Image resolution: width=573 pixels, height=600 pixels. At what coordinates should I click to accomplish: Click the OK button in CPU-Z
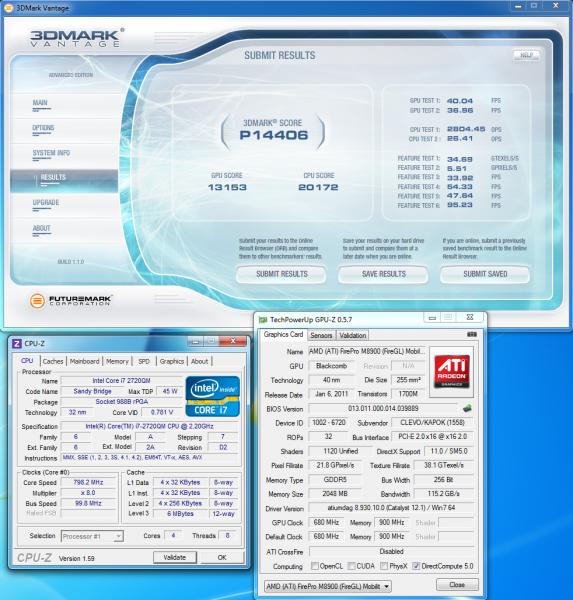coord(222,558)
